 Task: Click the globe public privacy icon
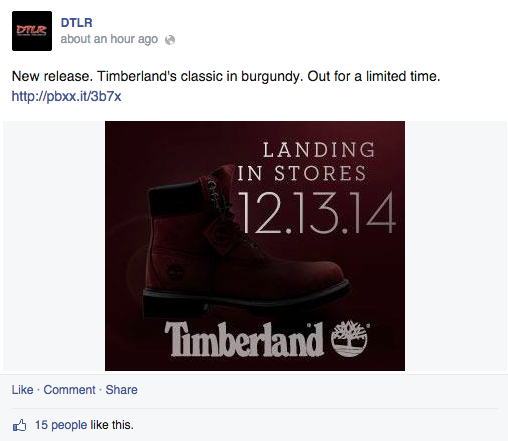point(170,40)
